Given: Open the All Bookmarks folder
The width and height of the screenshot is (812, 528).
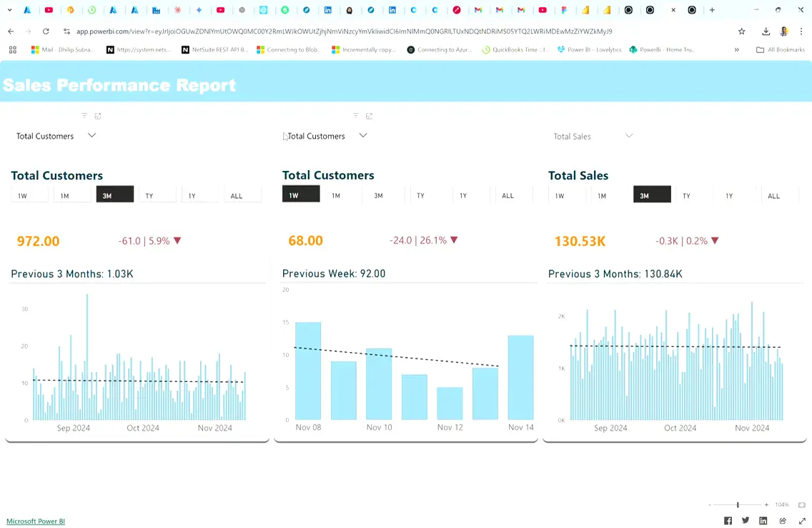Looking at the screenshot, I should point(781,50).
